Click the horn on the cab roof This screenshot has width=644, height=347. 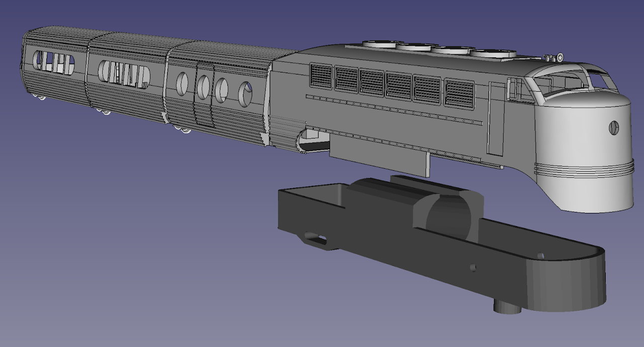[553, 56]
